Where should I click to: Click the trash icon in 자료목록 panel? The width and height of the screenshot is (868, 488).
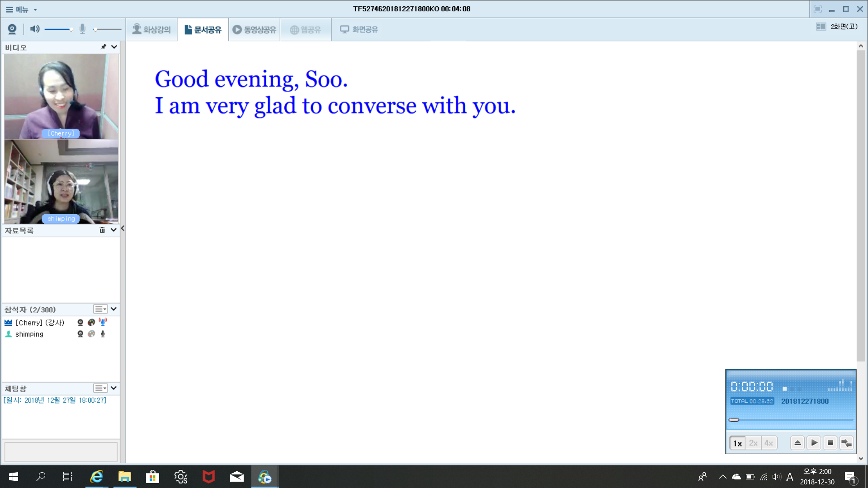coord(102,230)
